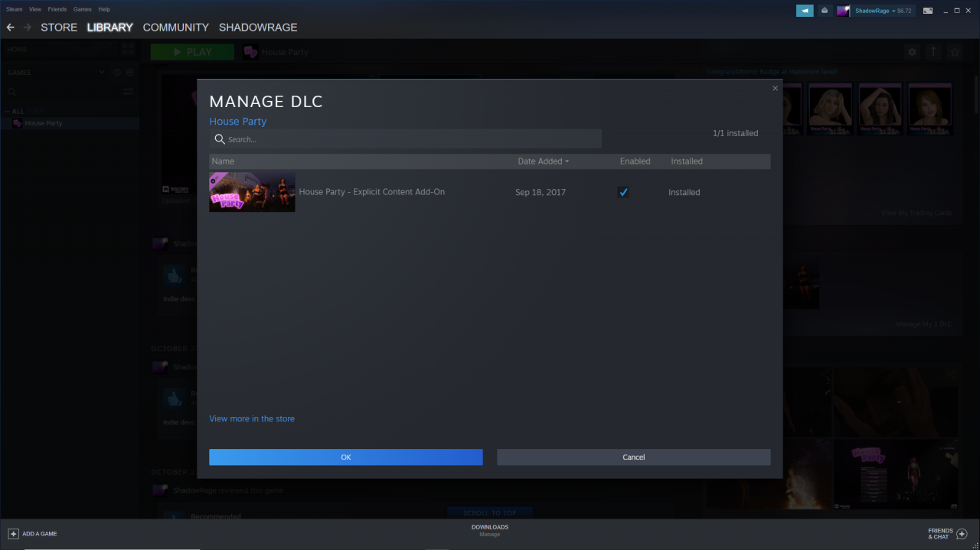Go to the COMMUNITY tab

[175, 28]
